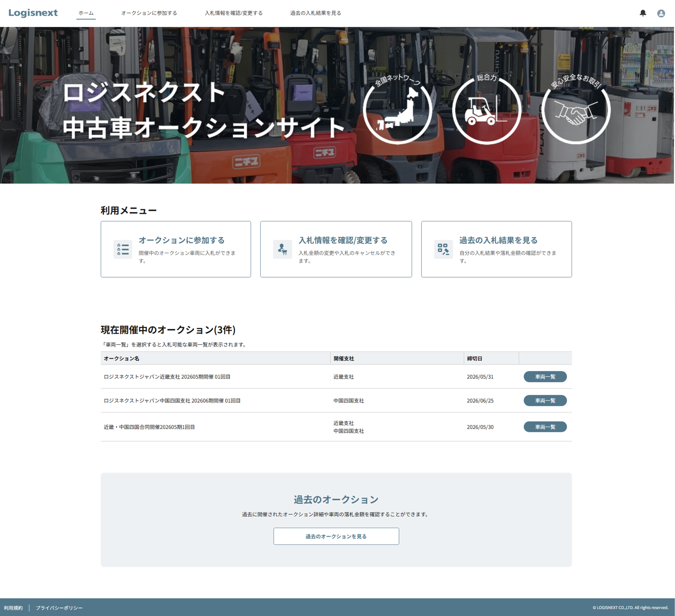Click the checklist icon in オークションに参加する card
The image size is (675, 616).
[x=123, y=249]
